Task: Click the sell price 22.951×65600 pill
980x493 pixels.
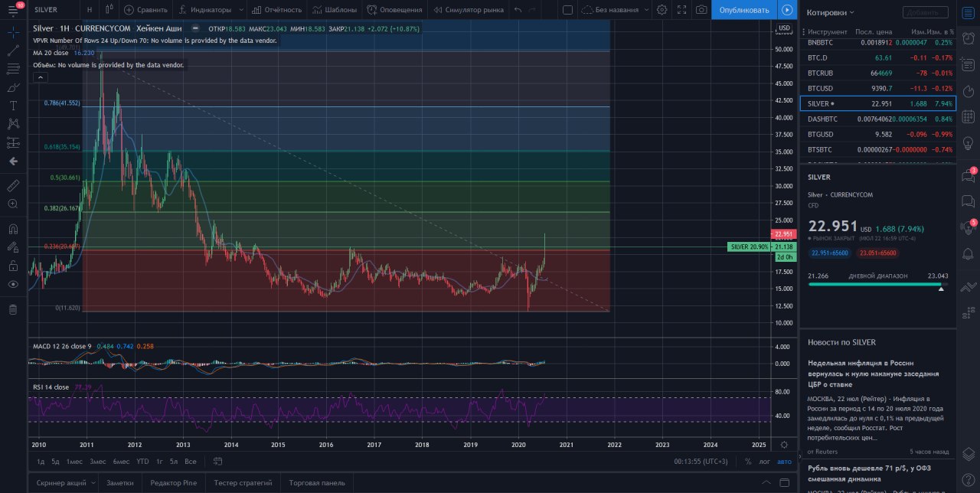Action: [x=828, y=253]
